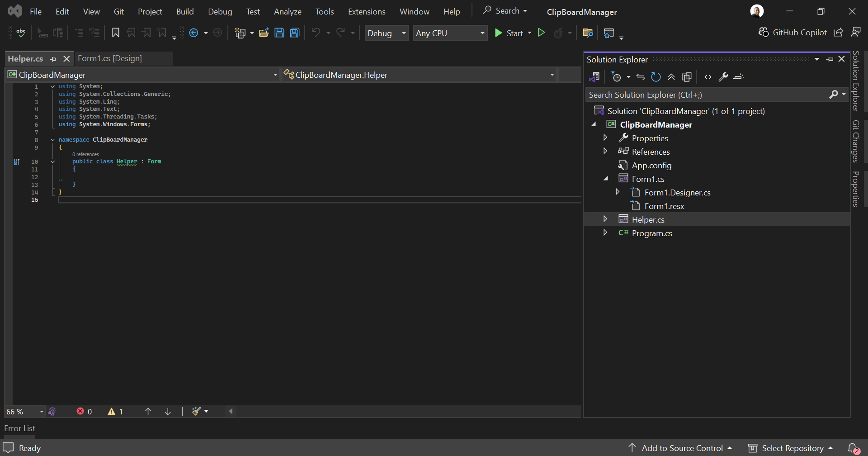Close the Helper.cs tab
The image size is (868, 456).
click(x=66, y=59)
